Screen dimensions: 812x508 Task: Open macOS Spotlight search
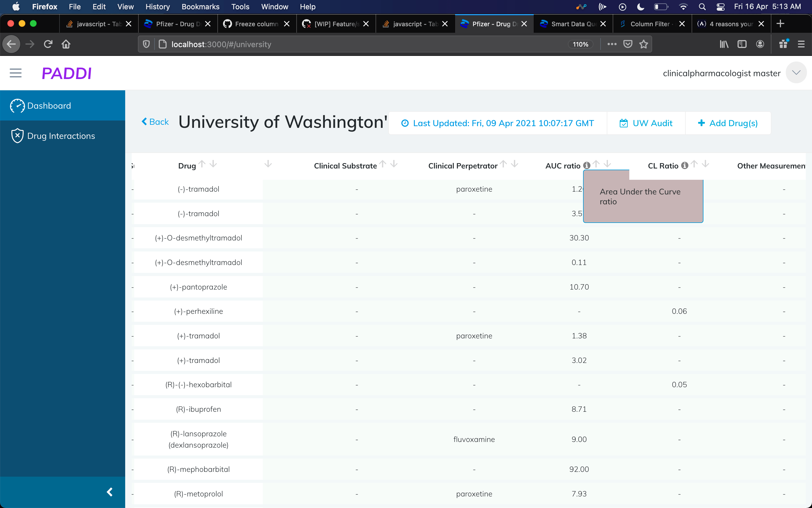pos(702,7)
